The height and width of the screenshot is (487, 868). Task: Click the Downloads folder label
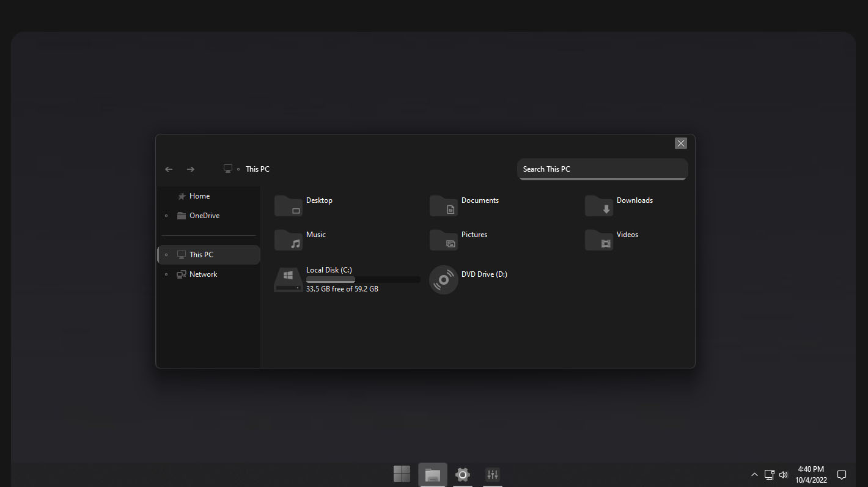(634, 200)
